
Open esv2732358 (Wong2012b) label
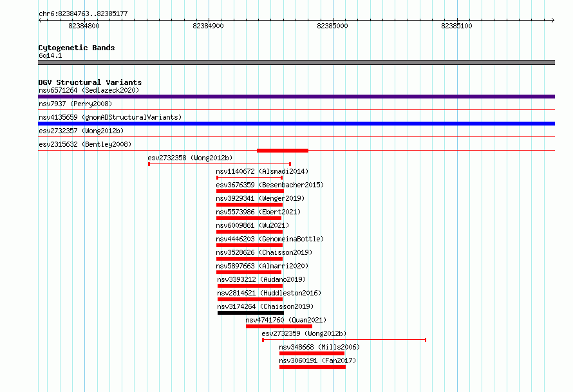coord(190,158)
